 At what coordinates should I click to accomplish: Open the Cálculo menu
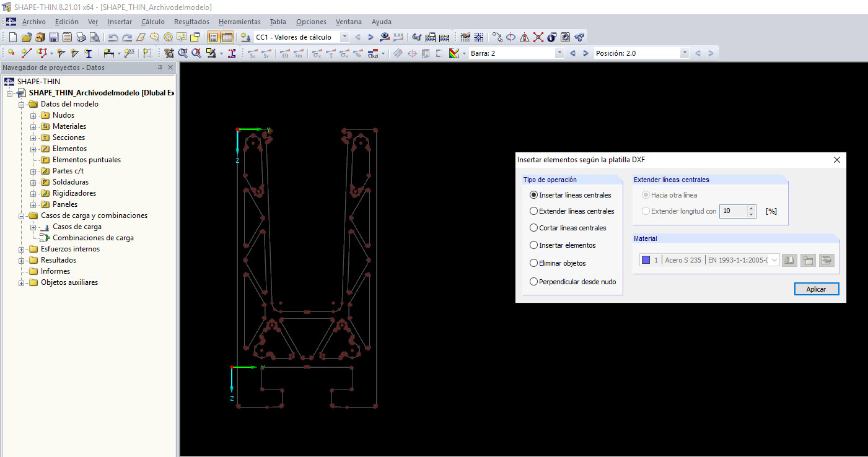(x=153, y=22)
